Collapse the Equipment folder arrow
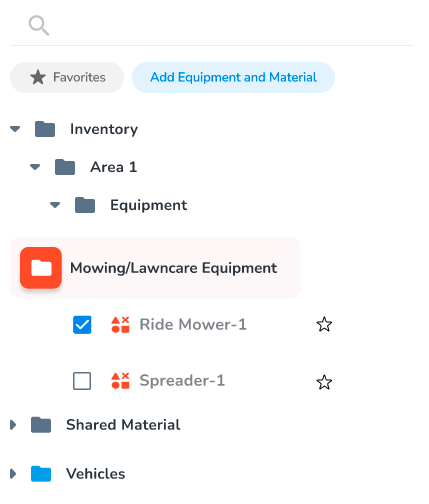429x504 pixels. pos(55,205)
